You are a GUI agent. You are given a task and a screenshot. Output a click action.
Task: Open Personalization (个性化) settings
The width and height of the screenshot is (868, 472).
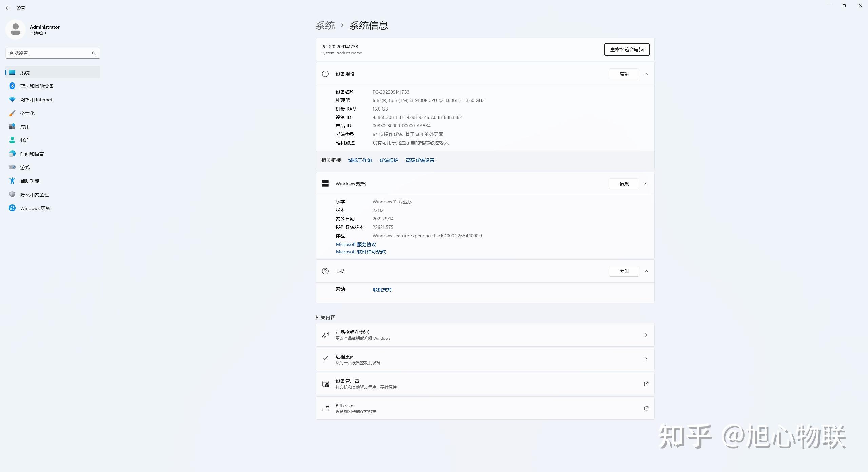tap(27, 113)
